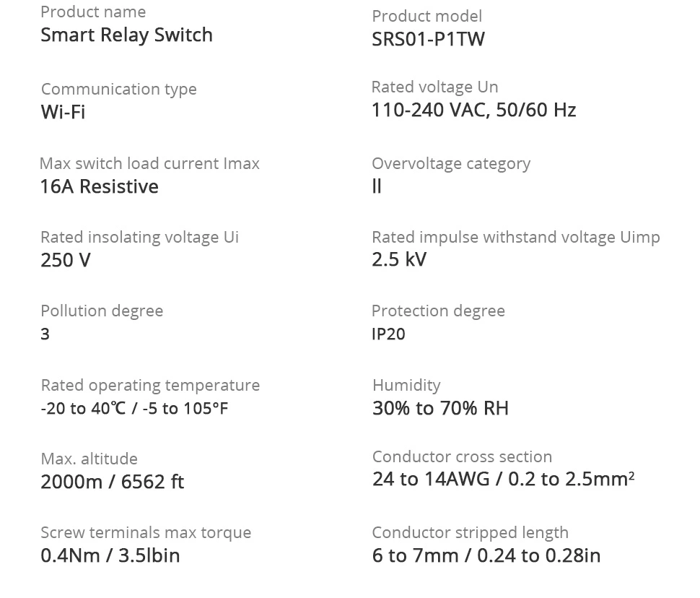Click the Max switch load current Imax label
This screenshot has width=700, height=598.
coord(149,163)
